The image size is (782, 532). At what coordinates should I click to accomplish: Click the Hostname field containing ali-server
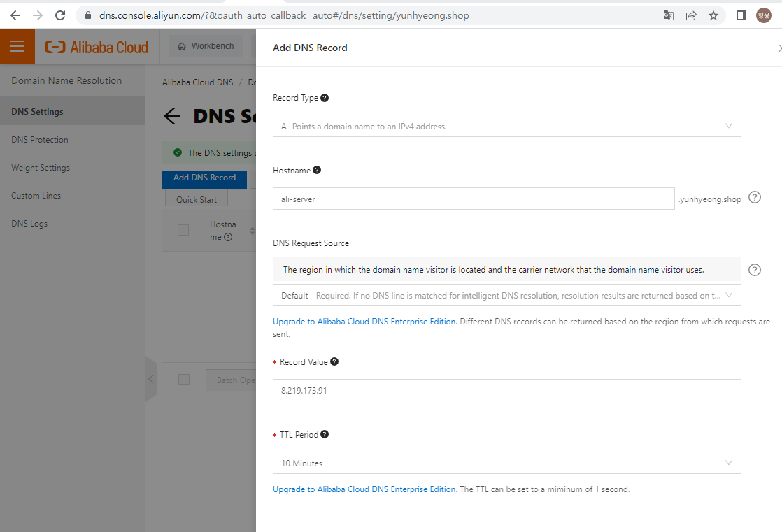(x=474, y=199)
